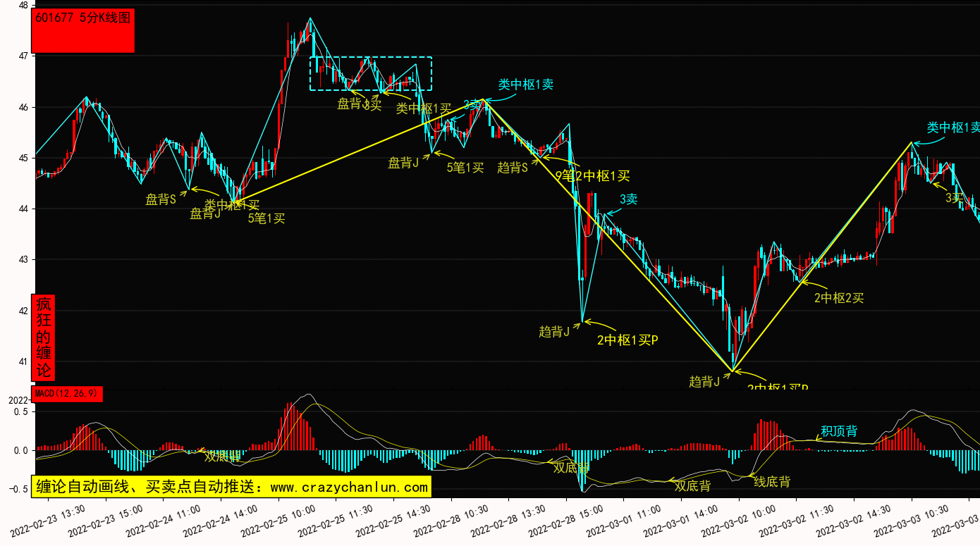Click the price axis value 45
Image resolution: width=980 pixels, height=546 pixels.
[x=23, y=158]
